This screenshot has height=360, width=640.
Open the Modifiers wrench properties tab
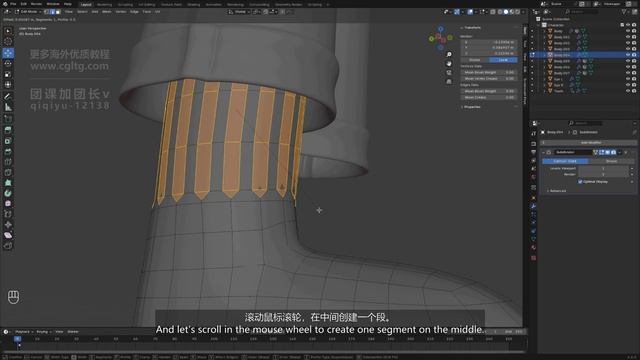point(533,207)
